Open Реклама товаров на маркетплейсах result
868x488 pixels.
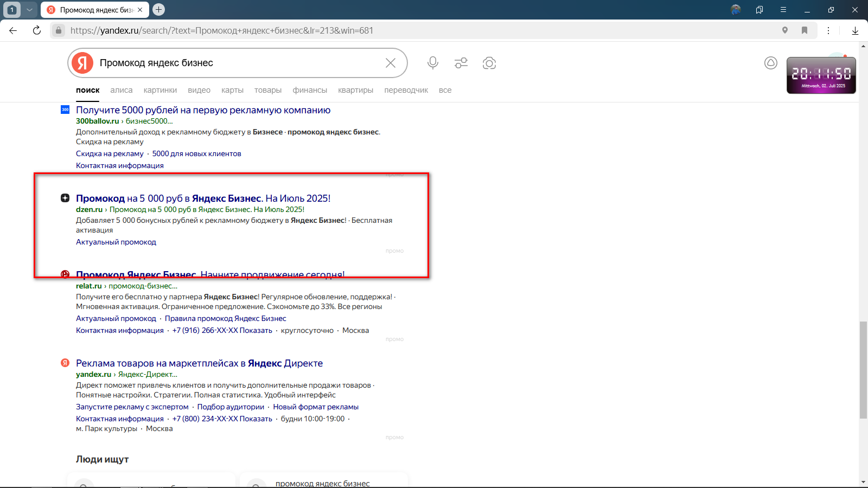[199, 363]
